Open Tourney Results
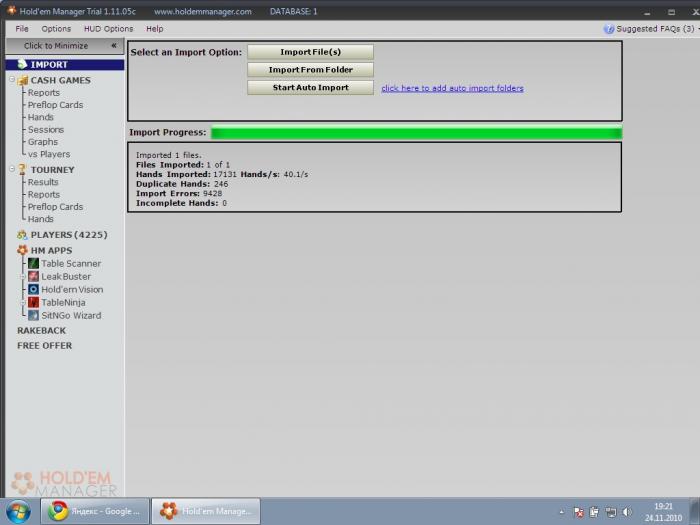 pos(43,182)
